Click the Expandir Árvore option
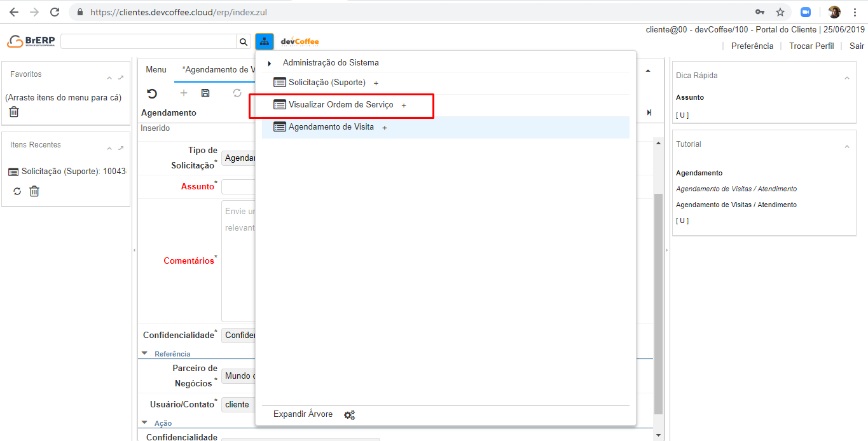 point(303,414)
